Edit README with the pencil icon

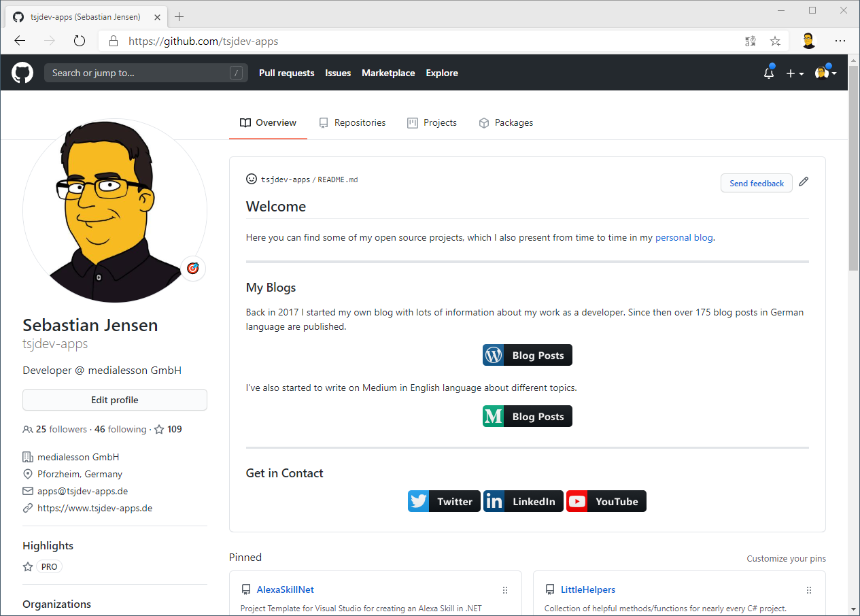tap(804, 182)
